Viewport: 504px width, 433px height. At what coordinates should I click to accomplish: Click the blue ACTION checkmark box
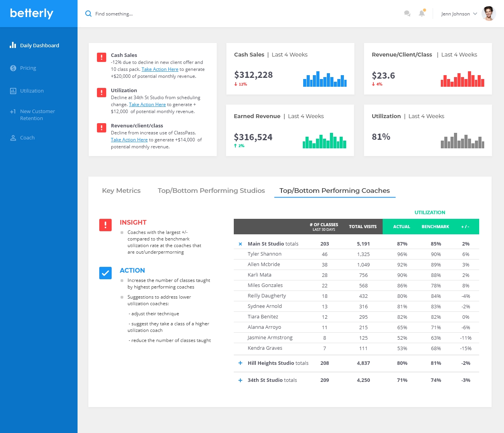click(x=105, y=273)
